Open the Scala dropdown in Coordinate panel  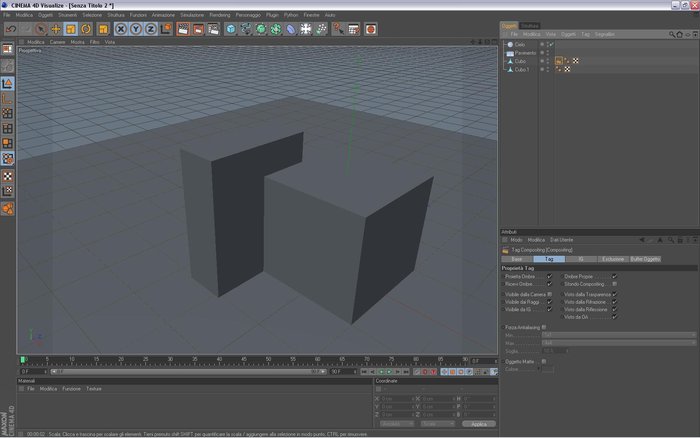pos(438,424)
